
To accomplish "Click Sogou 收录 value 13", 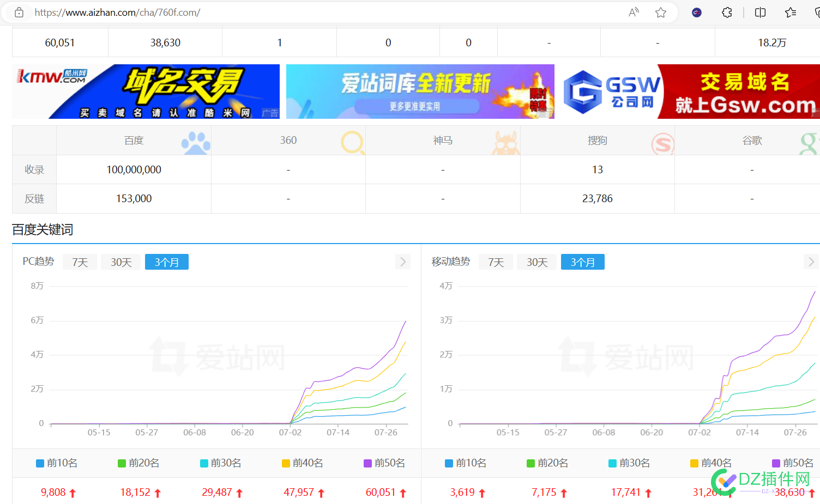I will pyautogui.click(x=598, y=169).
